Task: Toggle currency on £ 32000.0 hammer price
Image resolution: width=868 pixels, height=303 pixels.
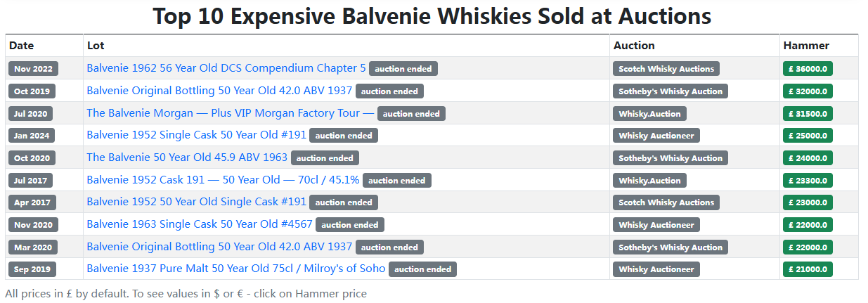Action: (808, 91)
